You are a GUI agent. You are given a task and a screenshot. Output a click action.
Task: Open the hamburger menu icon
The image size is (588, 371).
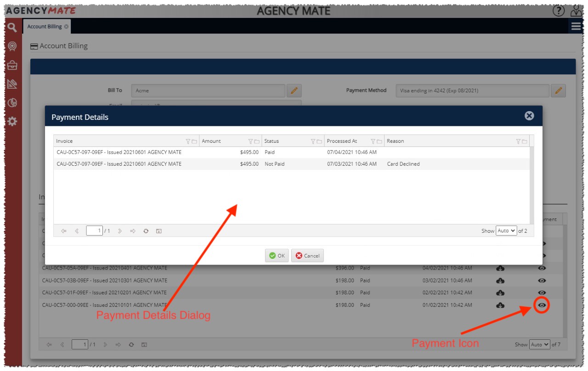click(x=576, y=27)
